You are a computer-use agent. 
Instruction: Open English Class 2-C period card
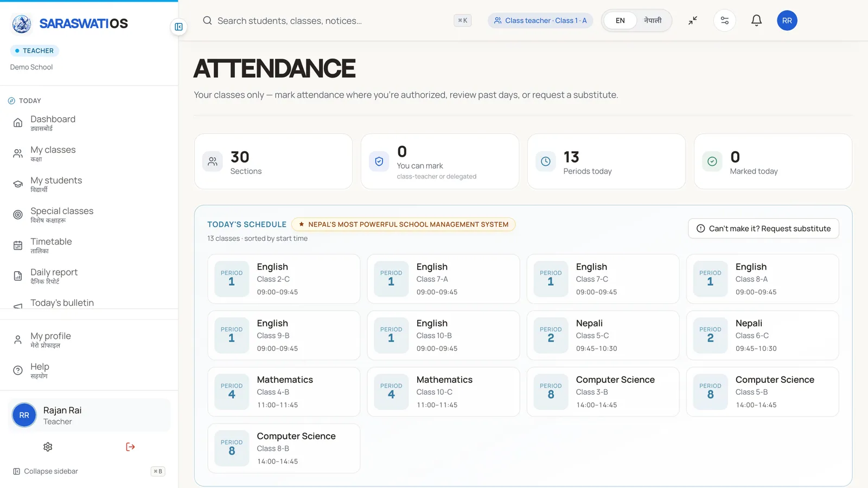[x=284, y=279]
